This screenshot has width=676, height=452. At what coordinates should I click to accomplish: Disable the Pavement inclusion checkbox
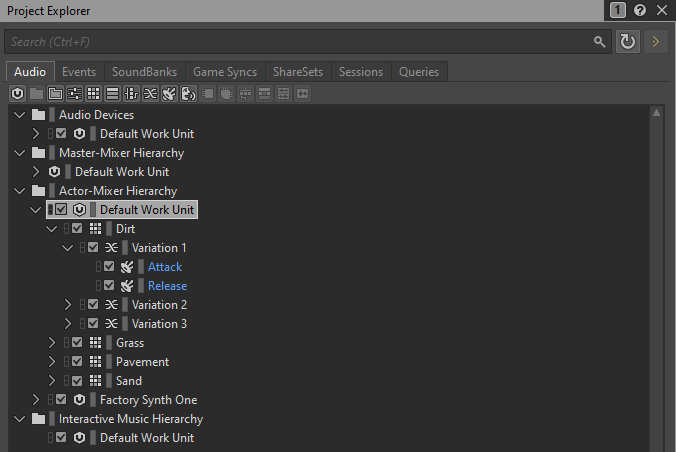[77, 362]
